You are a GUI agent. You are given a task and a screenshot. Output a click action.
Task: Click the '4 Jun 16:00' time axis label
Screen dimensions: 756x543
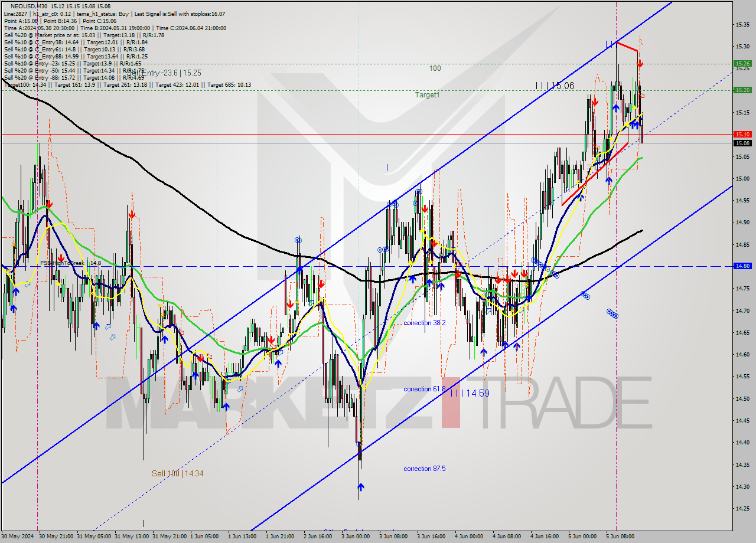[x=546, y=537]
